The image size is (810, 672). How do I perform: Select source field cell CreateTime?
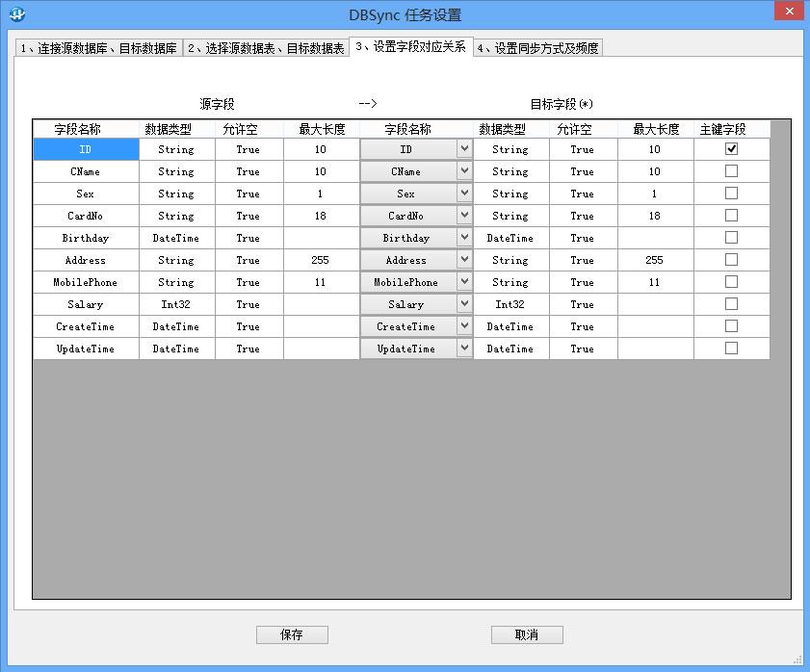pos(86,327)
